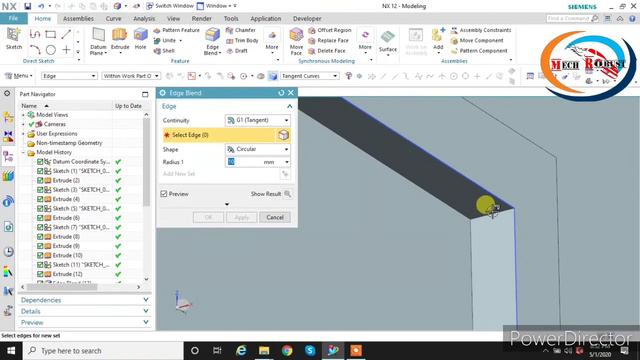
Task: Open the File menu
Action: (13, 18)
